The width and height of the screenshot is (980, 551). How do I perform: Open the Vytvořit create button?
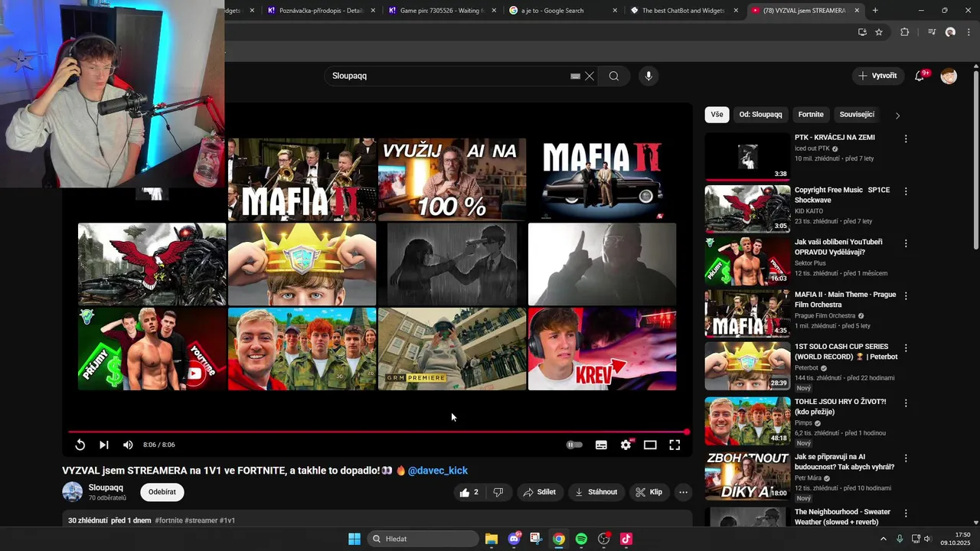[x=877, y=76]
